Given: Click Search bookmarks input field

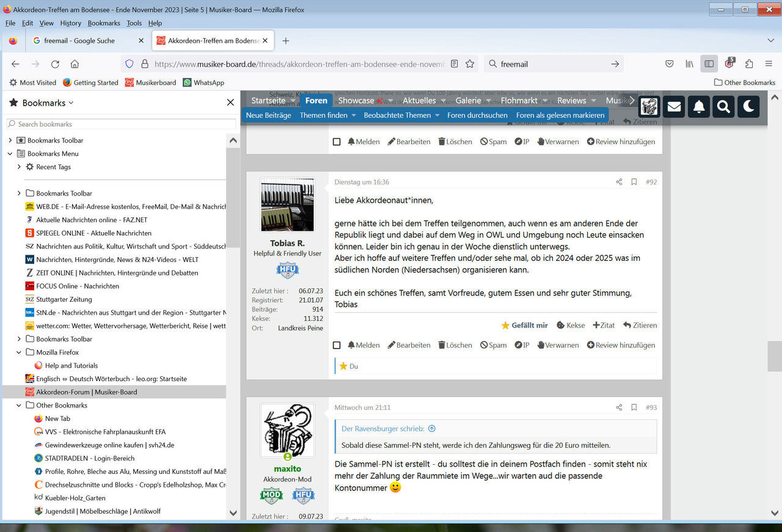Looking at the screenshot, I should click(x=121, y=124).
